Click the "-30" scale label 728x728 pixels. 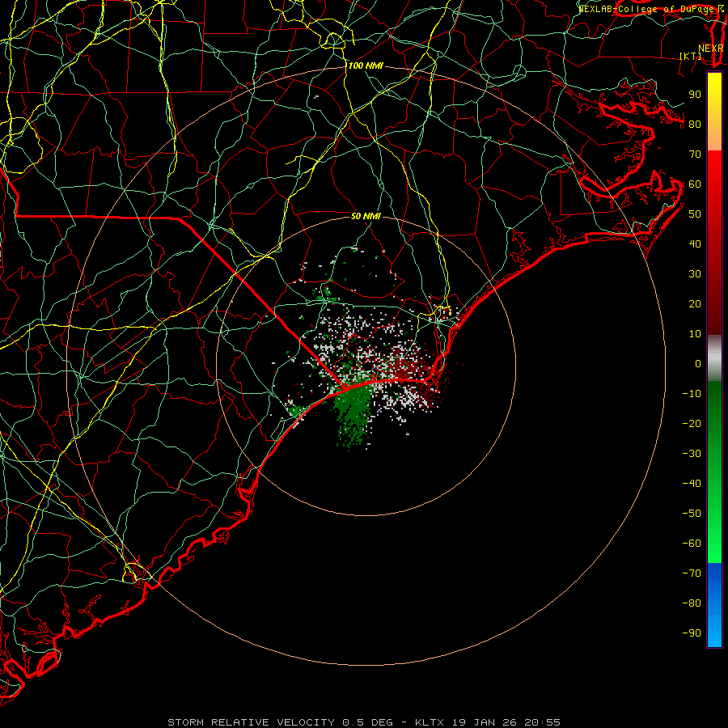point(692,454)
